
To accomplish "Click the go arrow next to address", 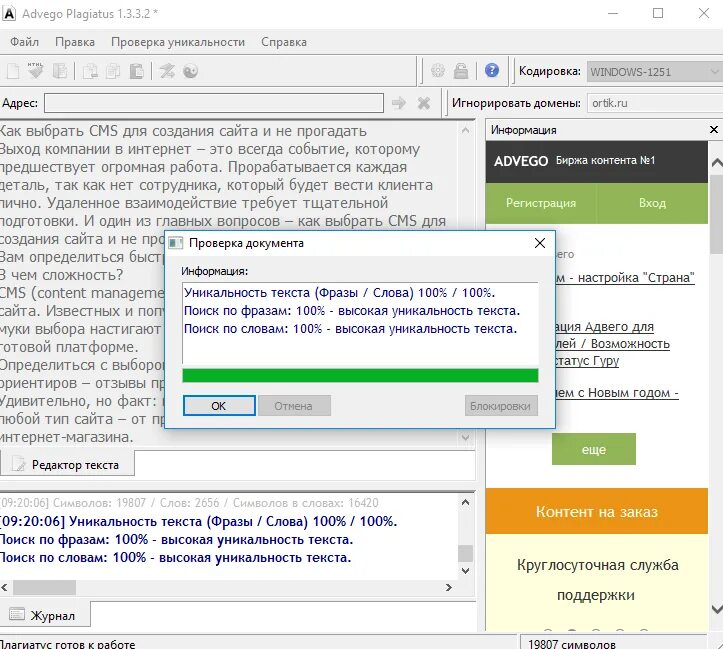I will coord(399,103).
